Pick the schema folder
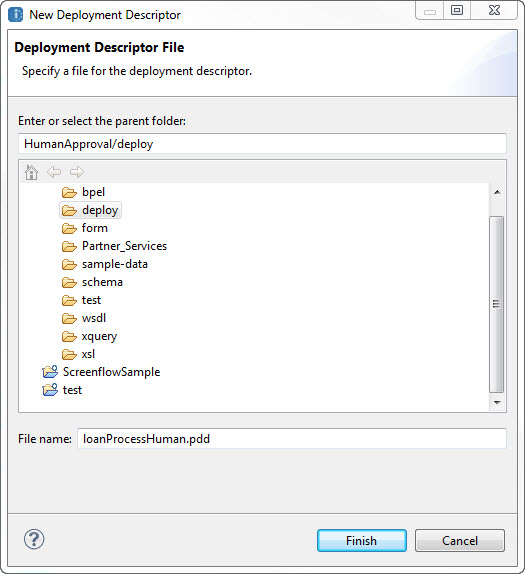This screenshot has width=525, height=574. tap(92, 282)
